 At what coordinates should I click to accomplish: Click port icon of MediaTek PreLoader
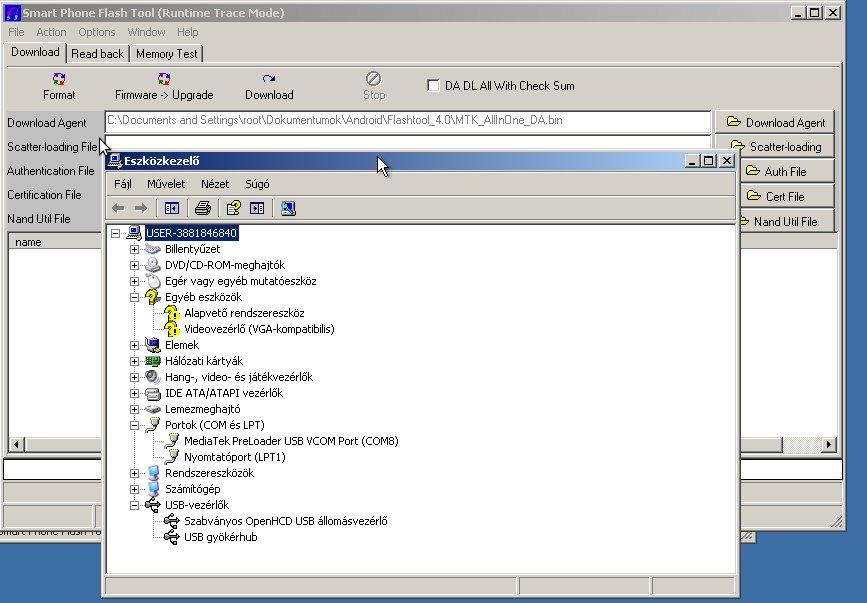[x=172, y=441]
